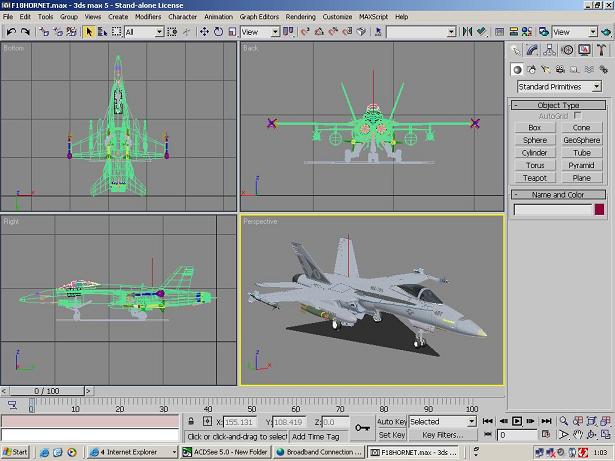Collapse the Object Type rollout
Viewport: 615px width, 461px height.
pos(558,105)
